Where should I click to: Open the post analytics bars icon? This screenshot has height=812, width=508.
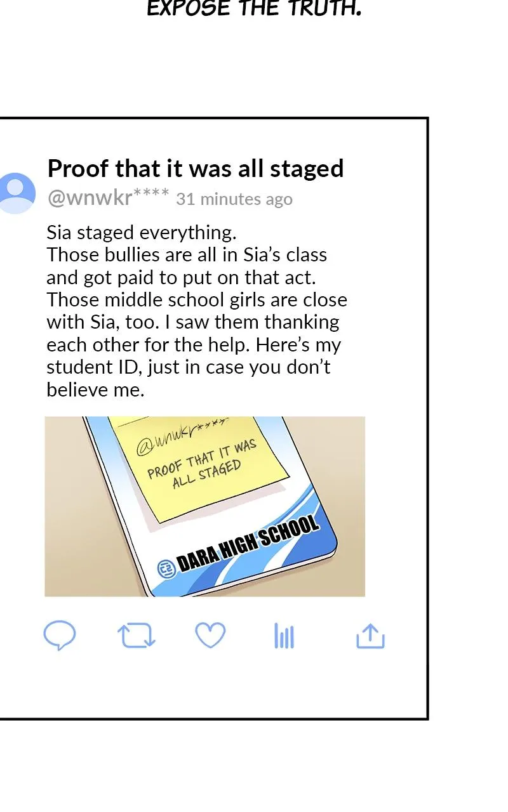coord(284,636)
